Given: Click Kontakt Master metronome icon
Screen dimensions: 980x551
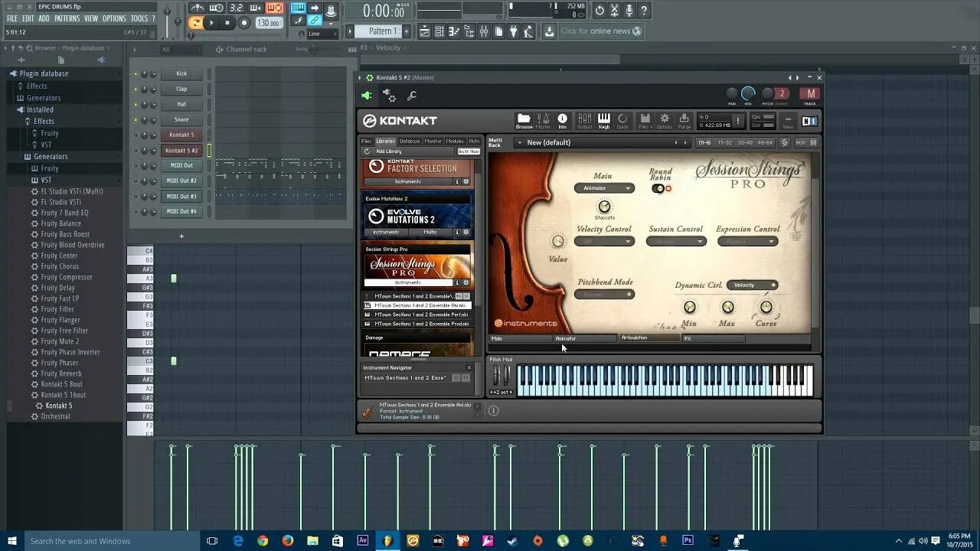Looking at the screenshot, I should point(544,120).
